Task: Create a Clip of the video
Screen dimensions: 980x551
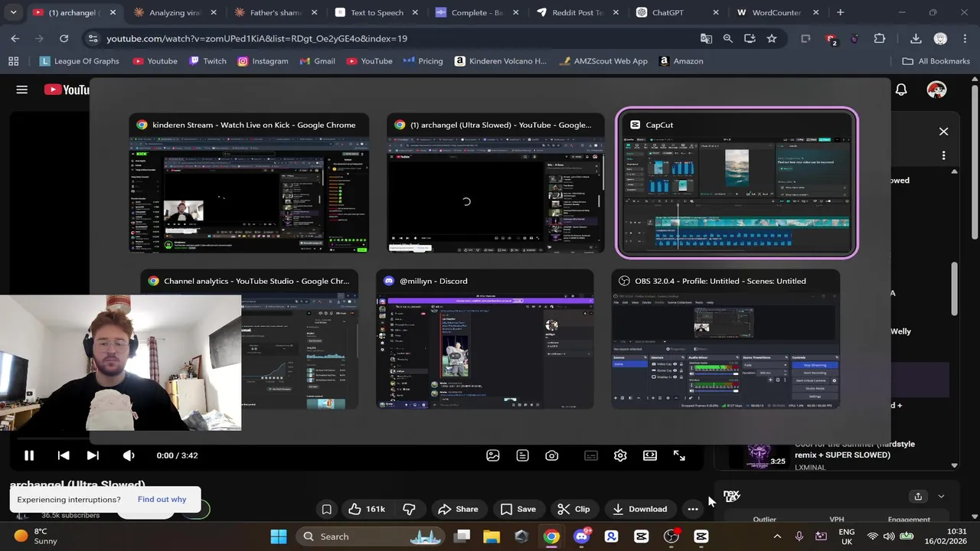Action: point(573,509)
